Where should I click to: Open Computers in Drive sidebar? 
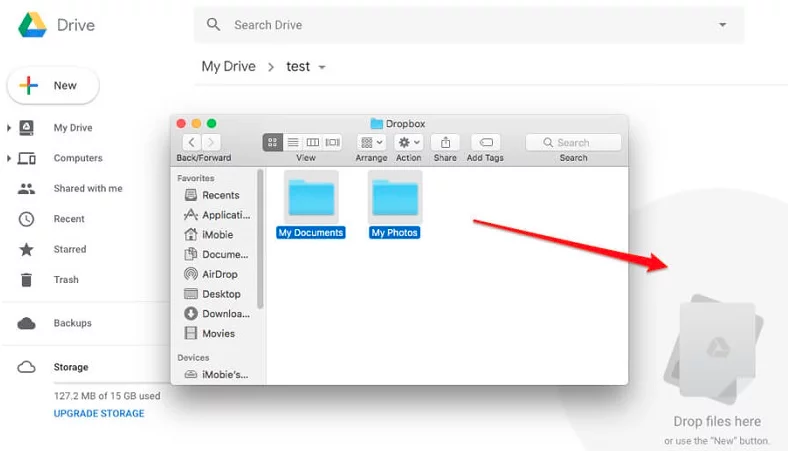78,158
